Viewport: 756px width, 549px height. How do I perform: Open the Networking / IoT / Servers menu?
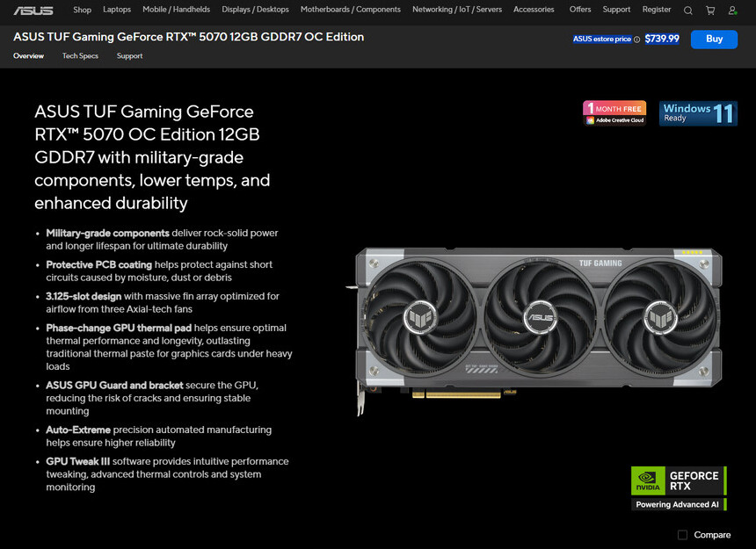pyautogui.click(x=457, y=10)
